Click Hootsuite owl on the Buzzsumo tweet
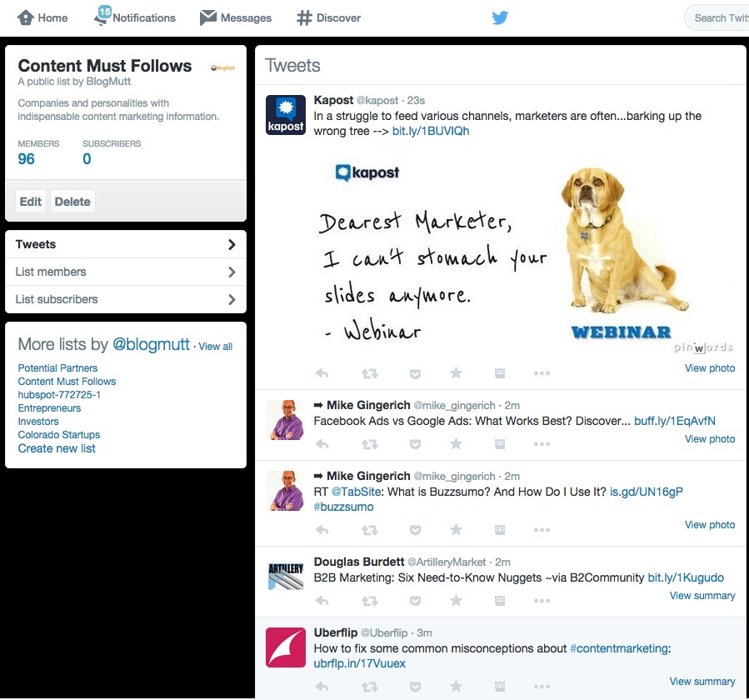This screenshot has height=700, width=749. point(500,530)
